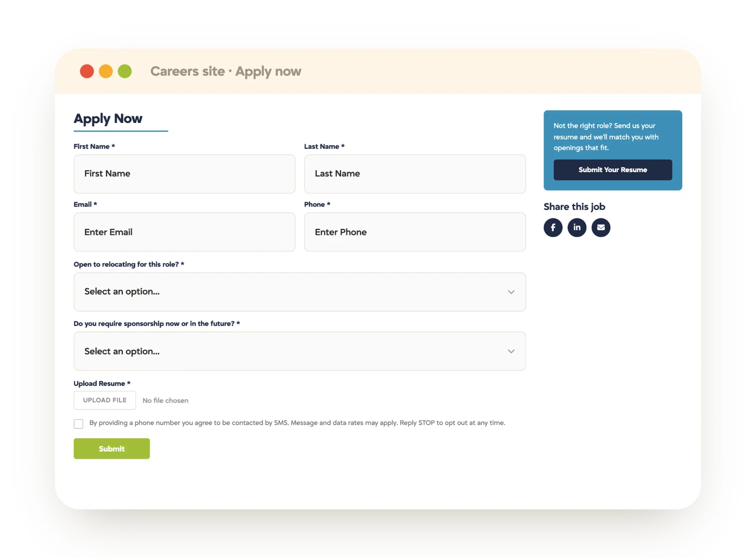Open the relocation question dropdown
The height and width of the screenshot is (558, 756).
coord(300,292)
